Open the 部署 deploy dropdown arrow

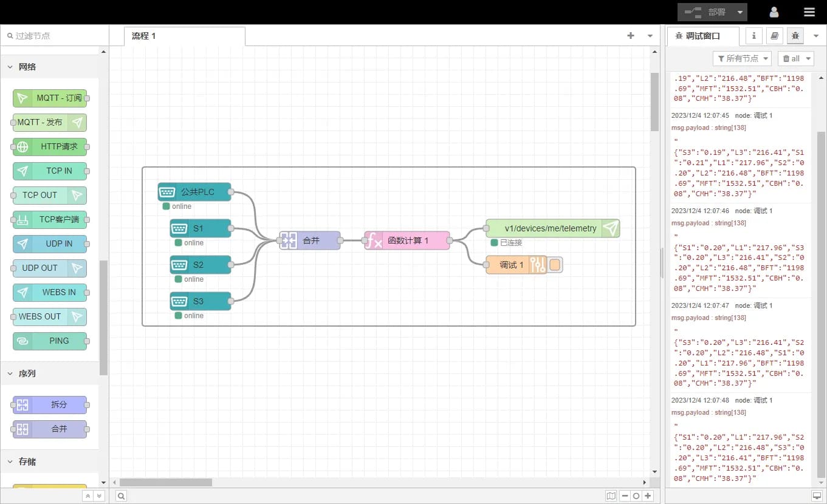[x=739, y=12]
